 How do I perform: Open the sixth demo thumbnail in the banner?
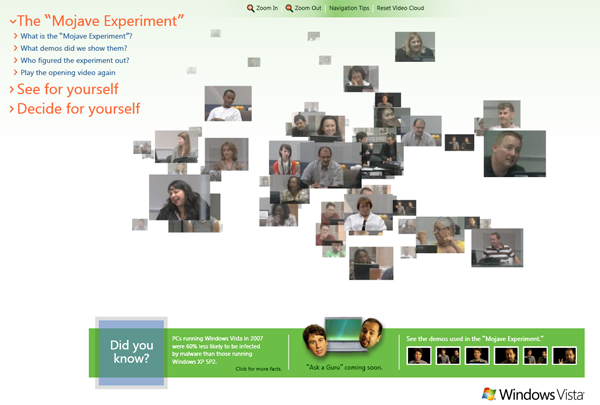(x=564, y=356)
